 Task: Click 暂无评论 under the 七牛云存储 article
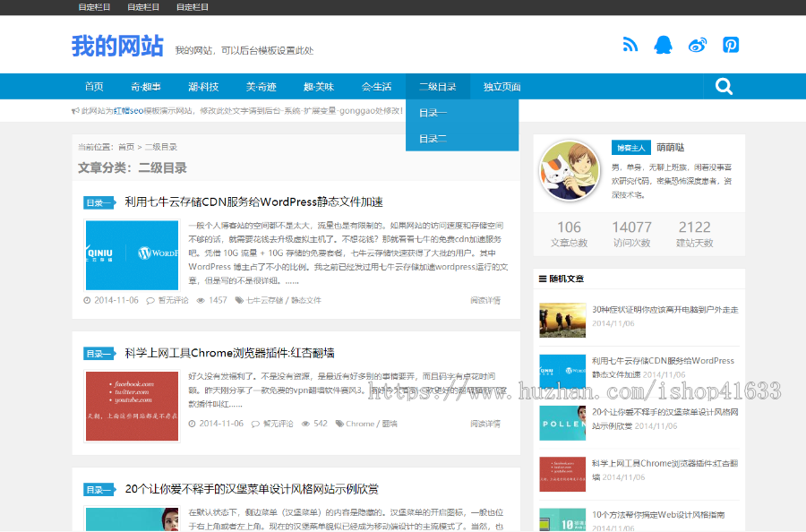[x=173, y=300]
